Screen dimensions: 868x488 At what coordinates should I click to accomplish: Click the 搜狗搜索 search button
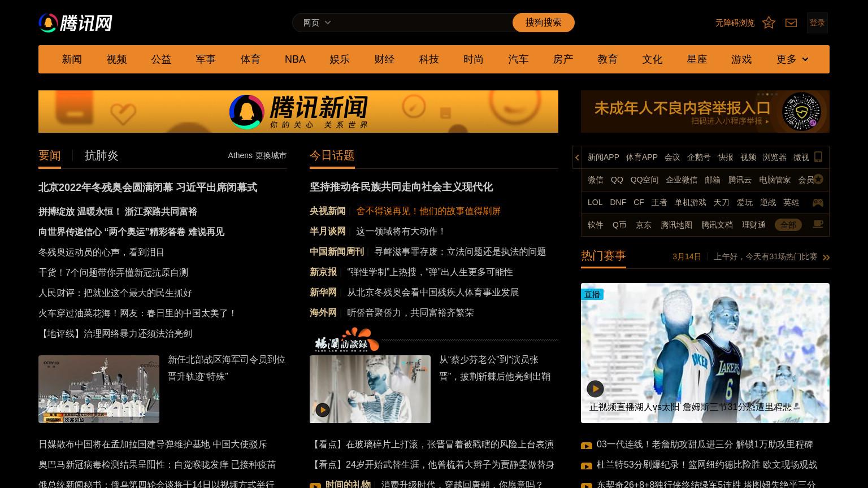544,23
